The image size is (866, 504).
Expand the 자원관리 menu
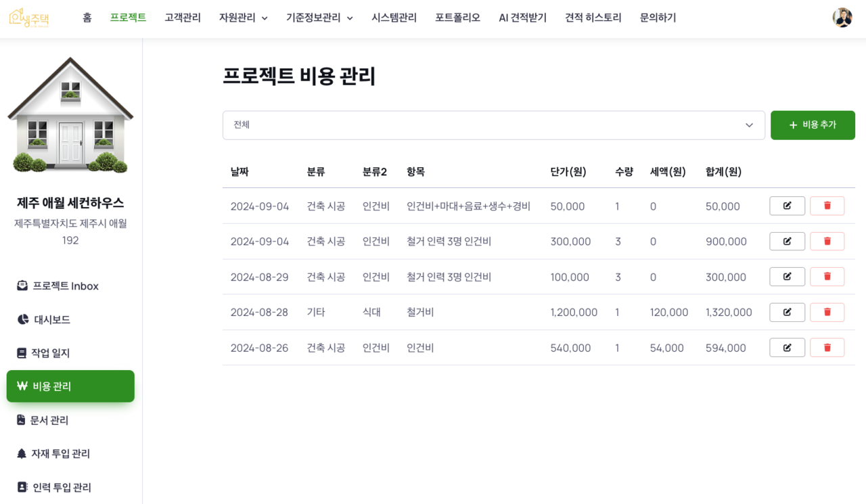[243, 18]
